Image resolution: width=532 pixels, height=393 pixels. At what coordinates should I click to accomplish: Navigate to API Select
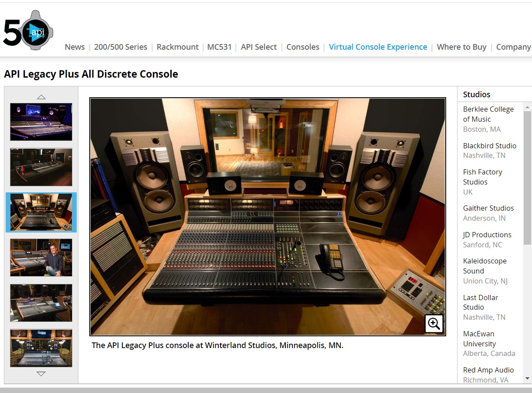point(259,47)
